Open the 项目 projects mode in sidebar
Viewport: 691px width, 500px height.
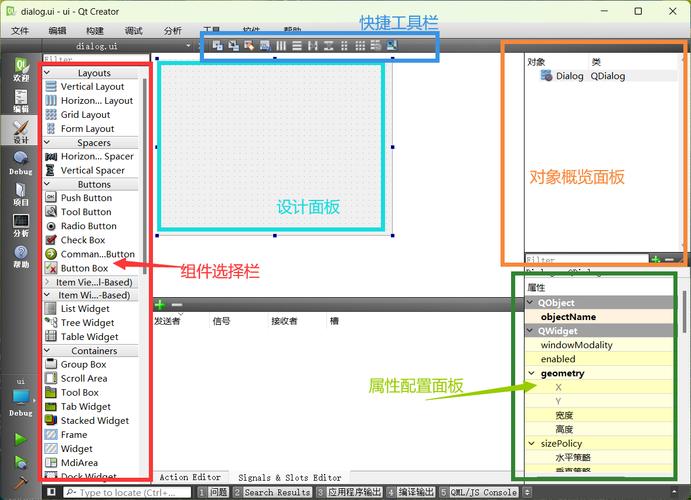[x=21, y=194]
